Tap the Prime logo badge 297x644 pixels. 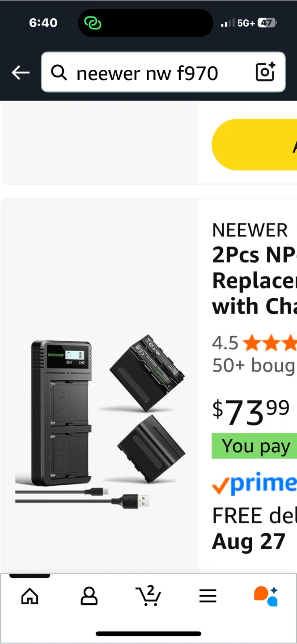tap(255, 484)
